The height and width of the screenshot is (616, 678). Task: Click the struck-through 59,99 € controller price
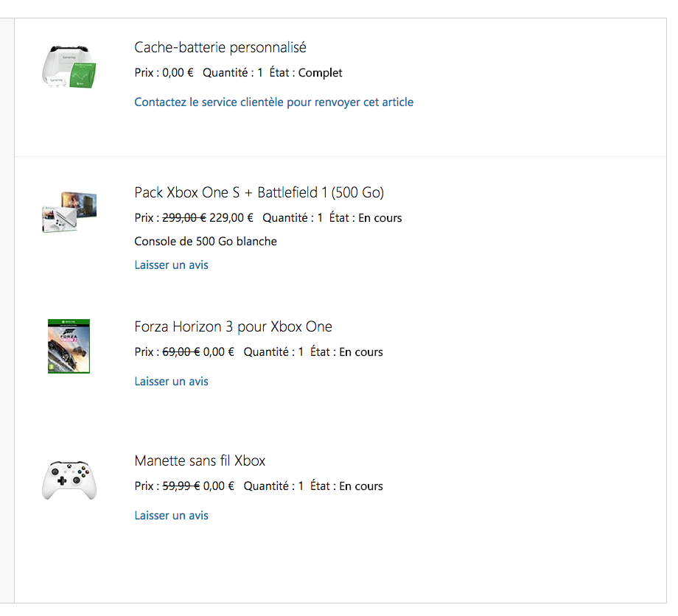tap(181, 486)
